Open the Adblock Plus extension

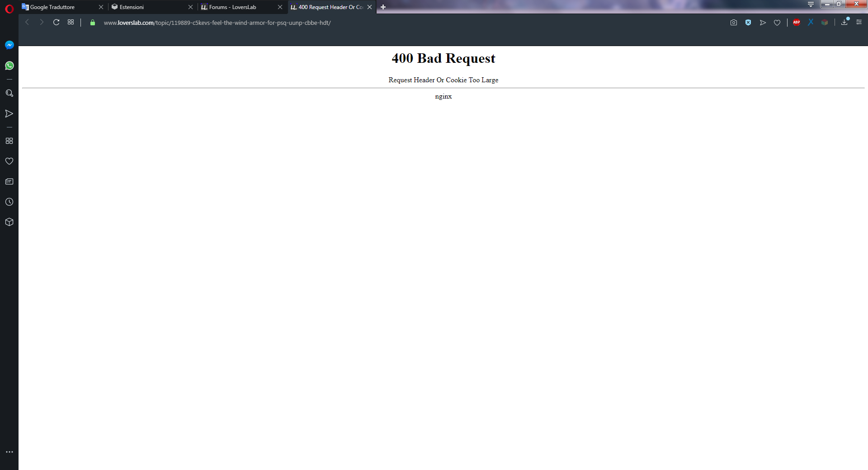point(797,22)
